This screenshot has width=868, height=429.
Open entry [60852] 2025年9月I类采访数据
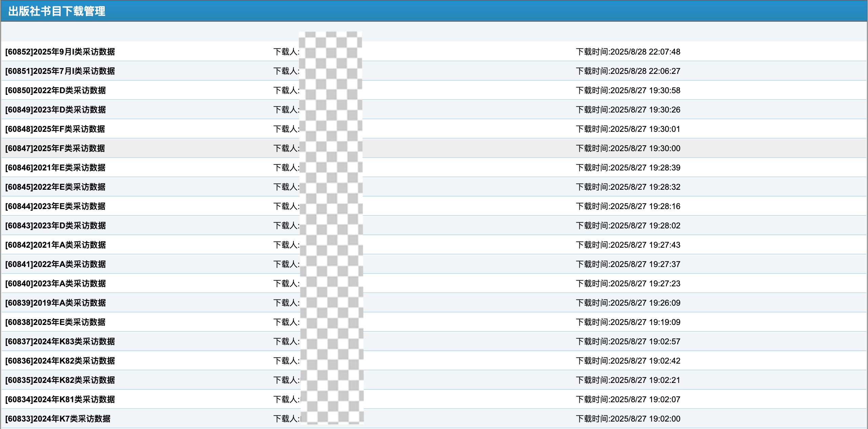tap(60, 52)
